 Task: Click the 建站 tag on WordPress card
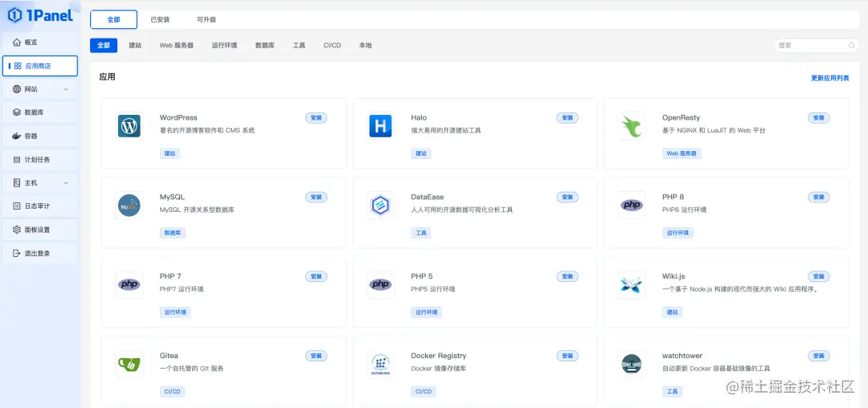pyautogui.click(x=170, y=153)
